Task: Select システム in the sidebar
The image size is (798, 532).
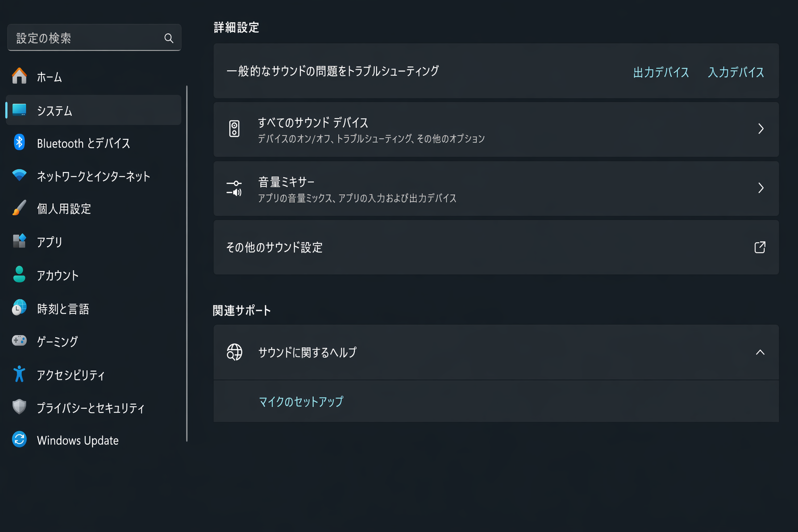Action: tap(94, 110)
